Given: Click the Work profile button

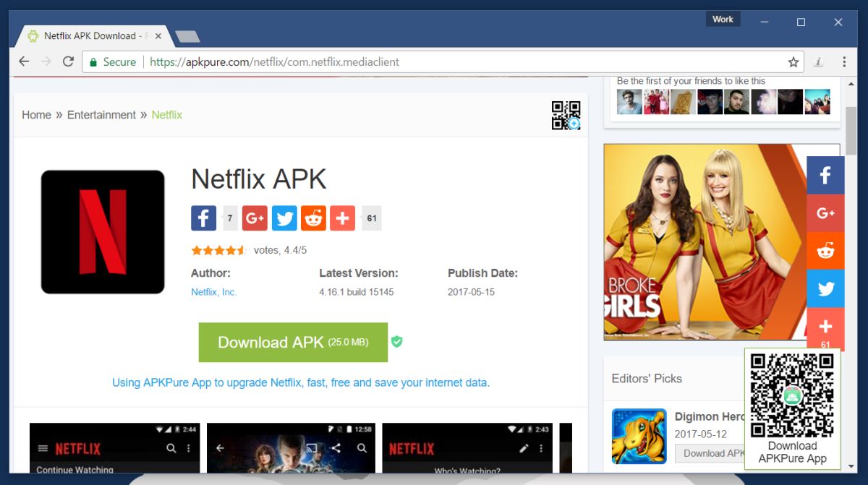Looking at the screenshot, I should 723,20.
